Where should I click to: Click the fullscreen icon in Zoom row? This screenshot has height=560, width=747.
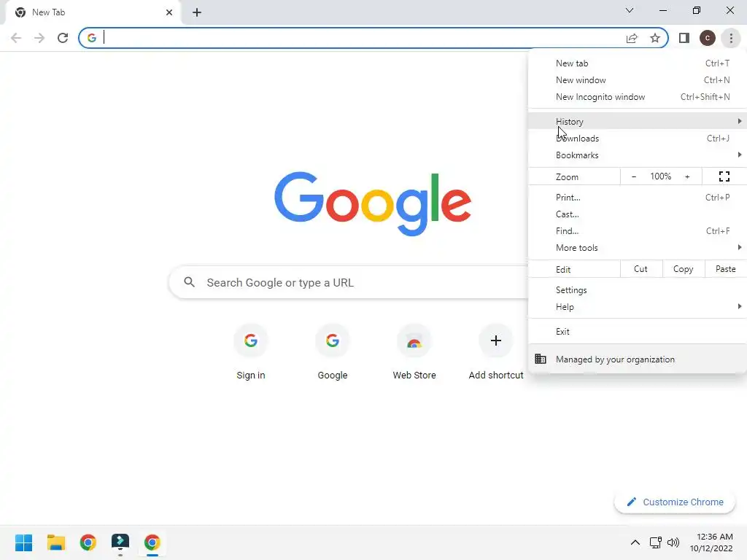click(x=724, y=176)
